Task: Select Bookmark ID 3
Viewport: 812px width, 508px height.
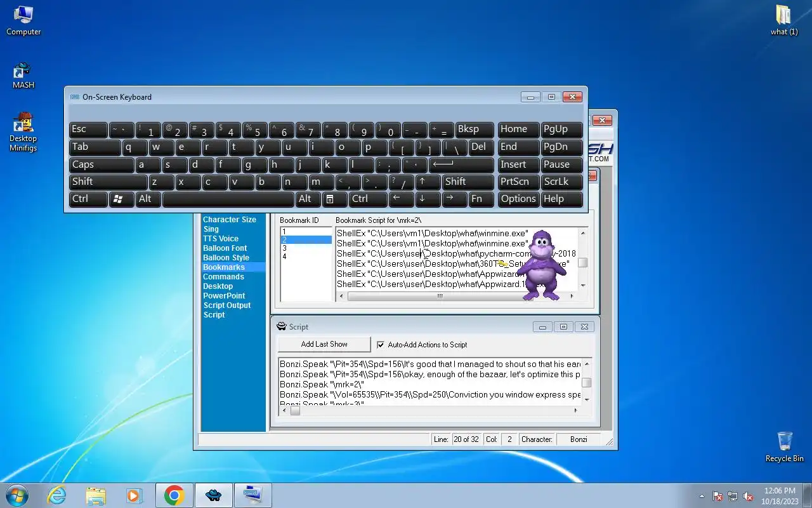Action: tap(306, 248)
